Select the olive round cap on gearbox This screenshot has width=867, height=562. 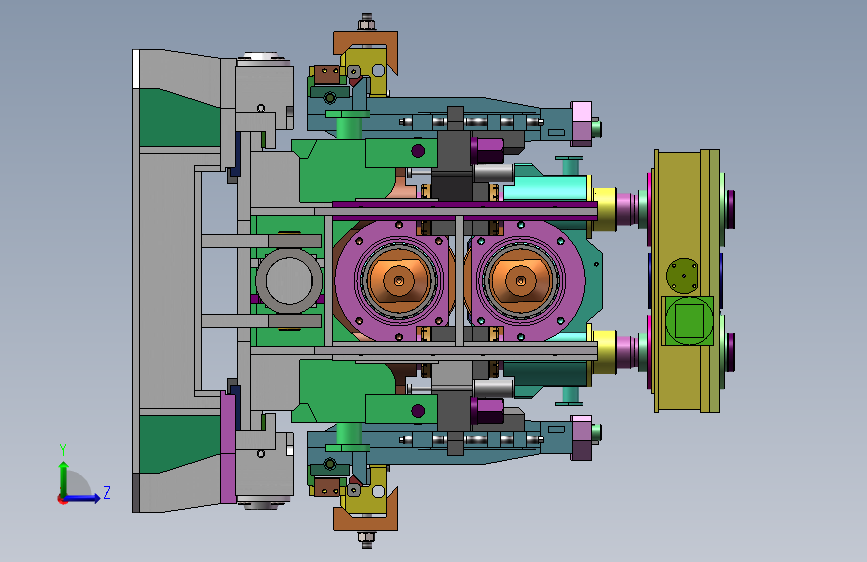tap(683, 275)
